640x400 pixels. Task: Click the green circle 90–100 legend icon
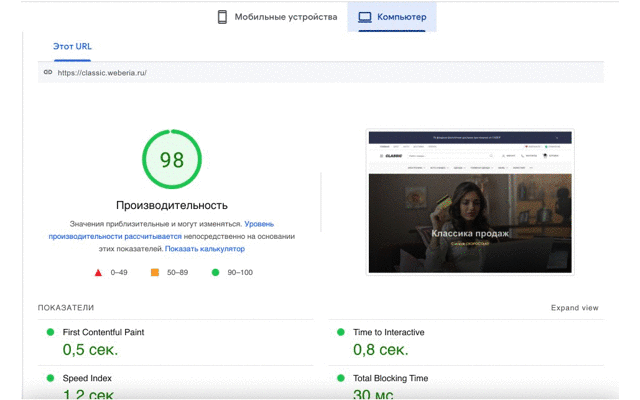[x=216, y=272]
